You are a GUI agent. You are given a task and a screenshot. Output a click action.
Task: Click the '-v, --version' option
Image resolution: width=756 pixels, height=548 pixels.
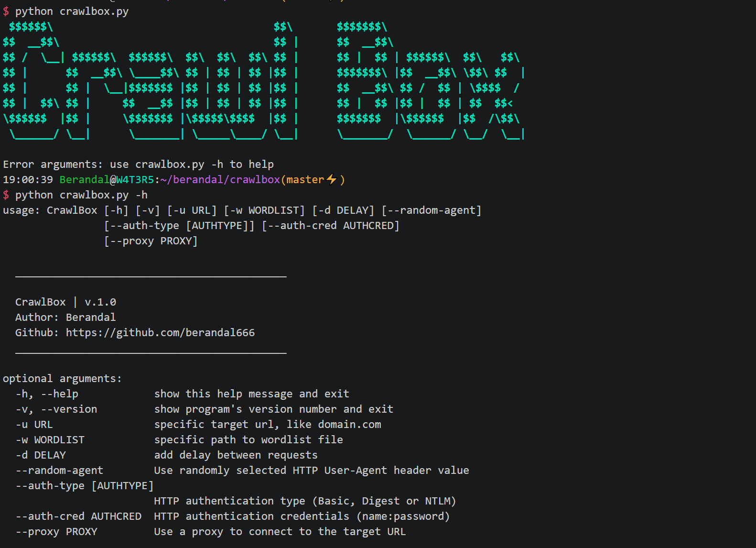[x=56, y=409]
